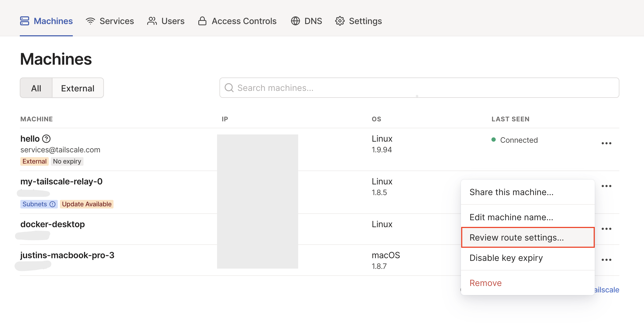Click the Update Available badge
The width and height of the screenshot is (644, 325).
coord(87,204)
